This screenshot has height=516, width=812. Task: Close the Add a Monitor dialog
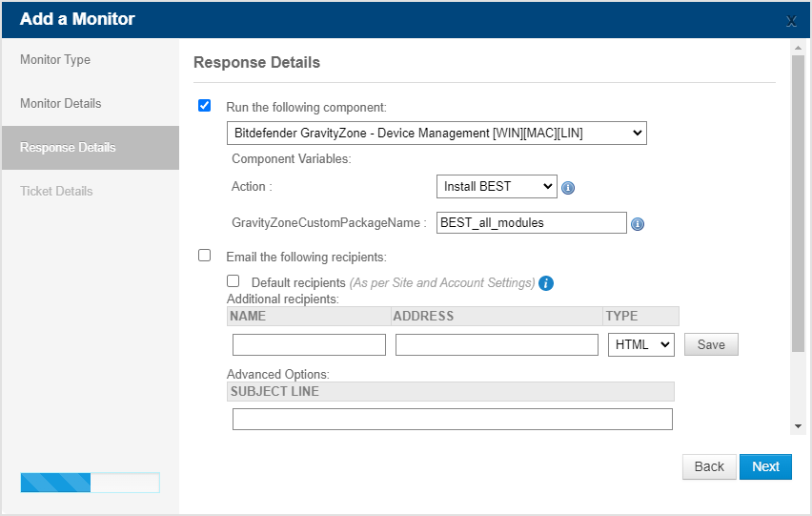click(x=791, y=21)
